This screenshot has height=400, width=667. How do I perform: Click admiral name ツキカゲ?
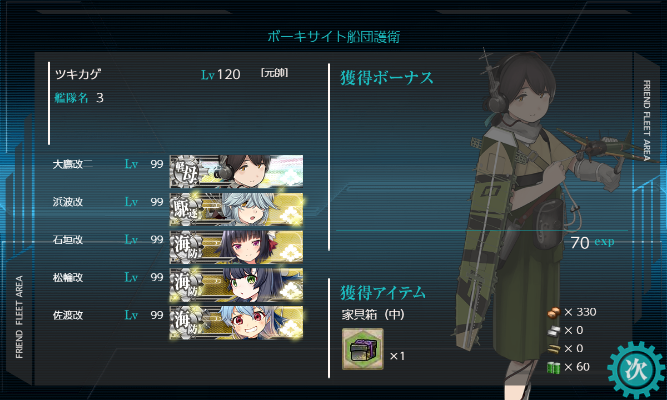click(x=78, y=74)
